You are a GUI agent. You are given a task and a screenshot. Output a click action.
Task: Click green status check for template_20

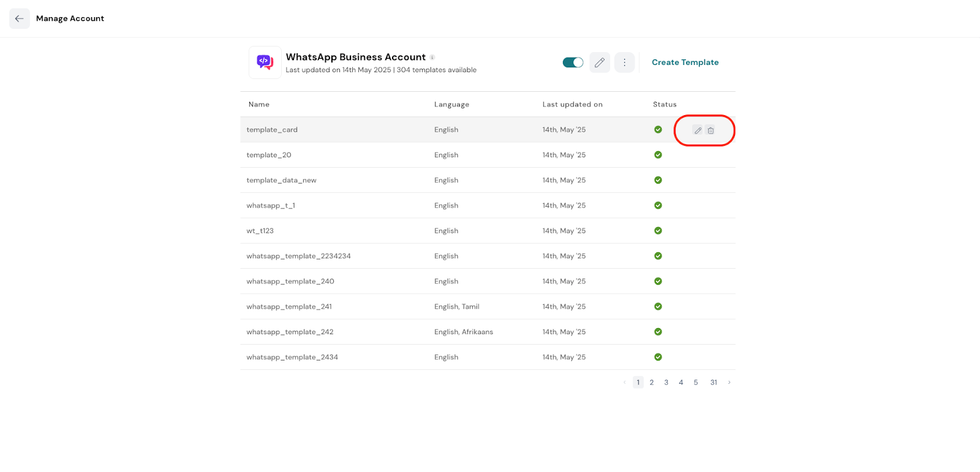(x=658, y=155)
